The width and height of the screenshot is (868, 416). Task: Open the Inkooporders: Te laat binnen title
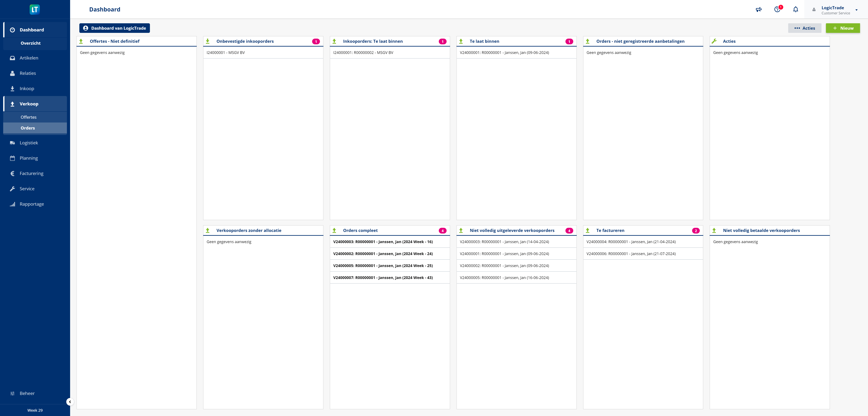[373, 41]
